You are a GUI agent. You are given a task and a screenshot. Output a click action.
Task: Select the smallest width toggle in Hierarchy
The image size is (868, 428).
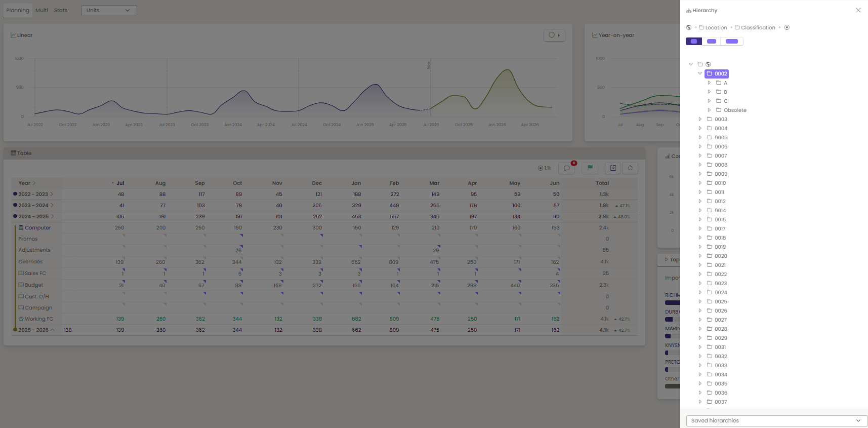[x=694, y=42]
